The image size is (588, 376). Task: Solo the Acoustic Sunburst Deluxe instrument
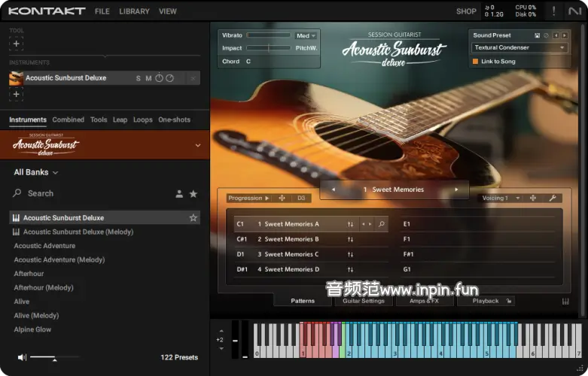pos(138,78)
